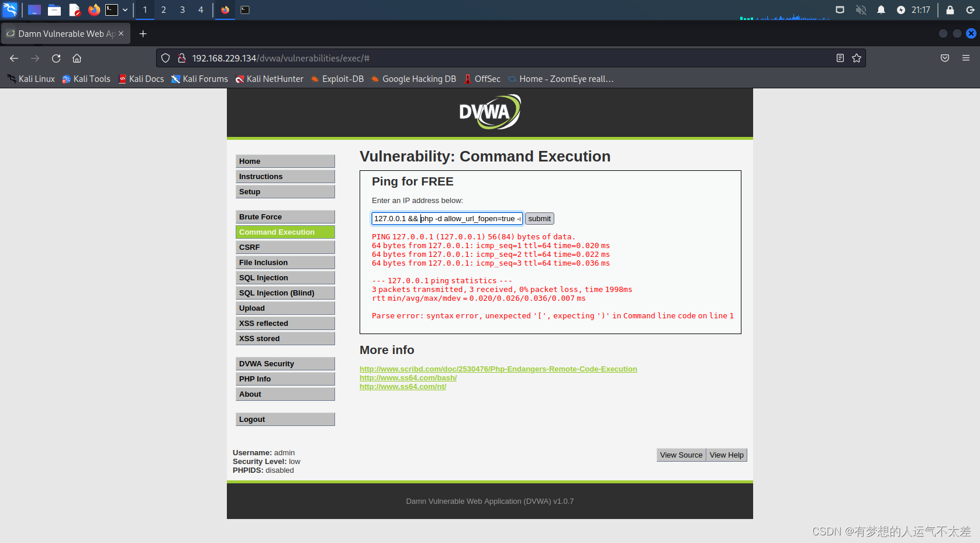Open the Setup page
The width and height of the screenshot is (980, 543).
tap(285, 192)
